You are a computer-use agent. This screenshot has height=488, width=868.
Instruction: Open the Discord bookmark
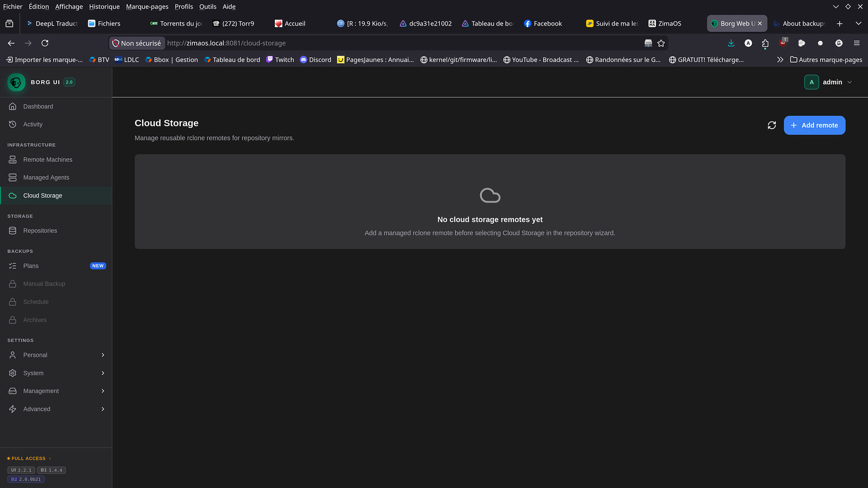point(315,60)
